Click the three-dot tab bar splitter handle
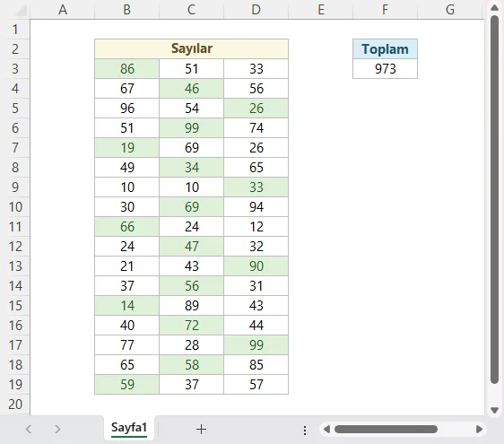The image size is (504, 444). (305, 431)
